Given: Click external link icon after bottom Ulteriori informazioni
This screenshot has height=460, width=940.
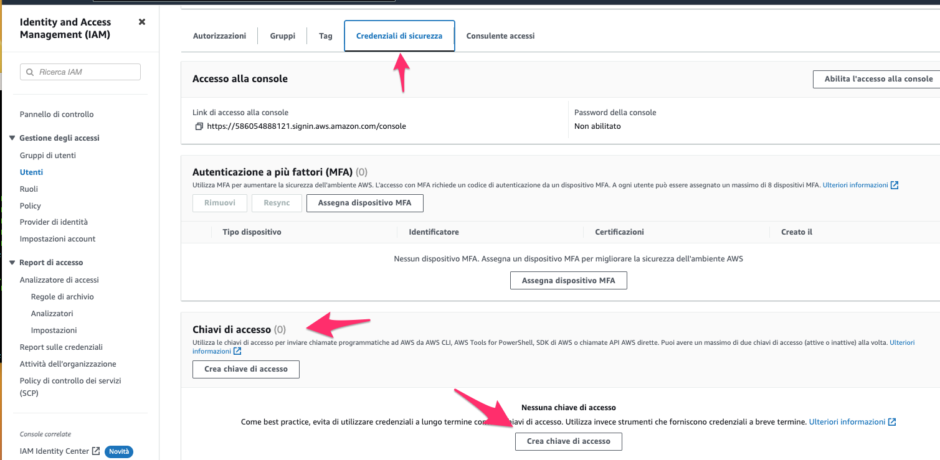Looking at the screenshot, I should click(x=892, y=422).
